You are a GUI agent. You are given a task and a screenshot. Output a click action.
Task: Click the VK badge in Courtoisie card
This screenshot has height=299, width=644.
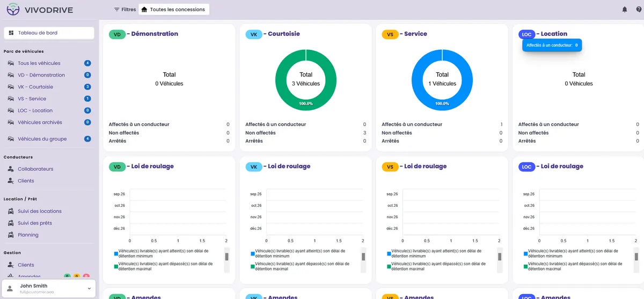254,34
